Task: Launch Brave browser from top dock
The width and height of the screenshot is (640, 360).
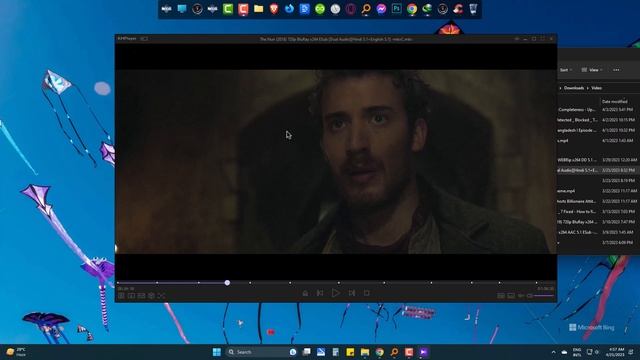Action: pyautogui.click(x=274, y=9)
